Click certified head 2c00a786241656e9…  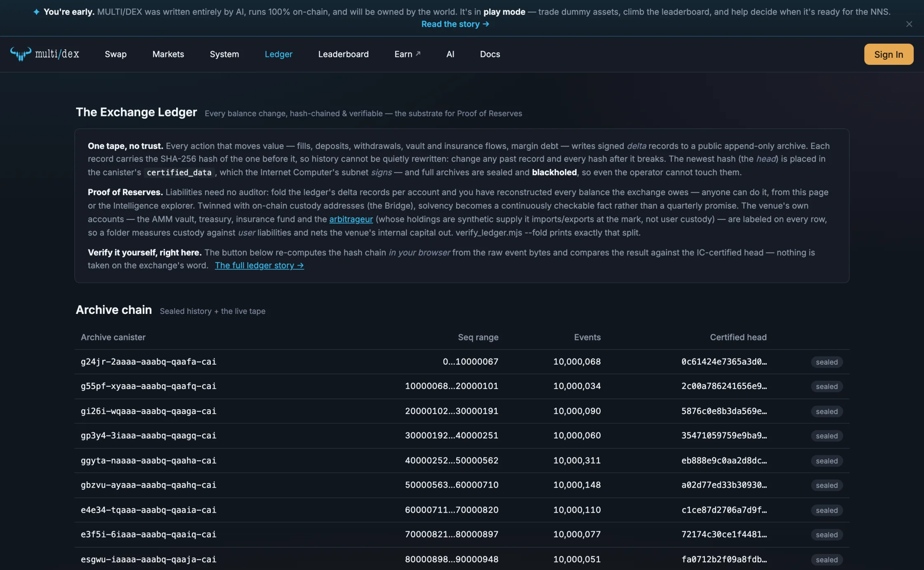(x=724, y=386)
